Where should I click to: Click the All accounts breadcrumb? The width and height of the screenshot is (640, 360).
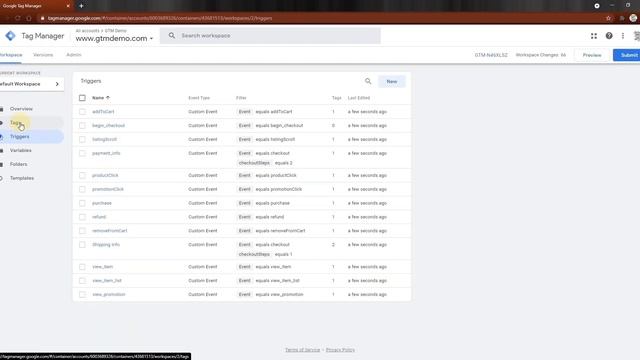coord(87,31)
